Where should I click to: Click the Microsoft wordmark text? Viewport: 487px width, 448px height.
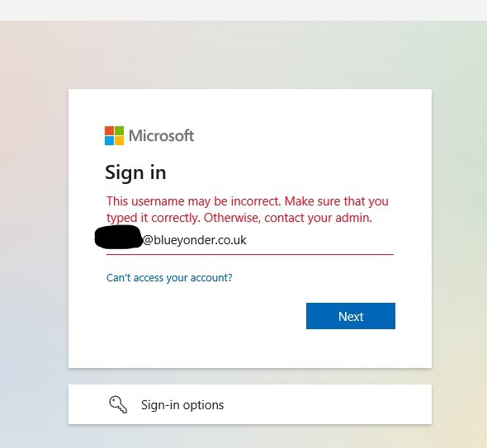[161, 135]
